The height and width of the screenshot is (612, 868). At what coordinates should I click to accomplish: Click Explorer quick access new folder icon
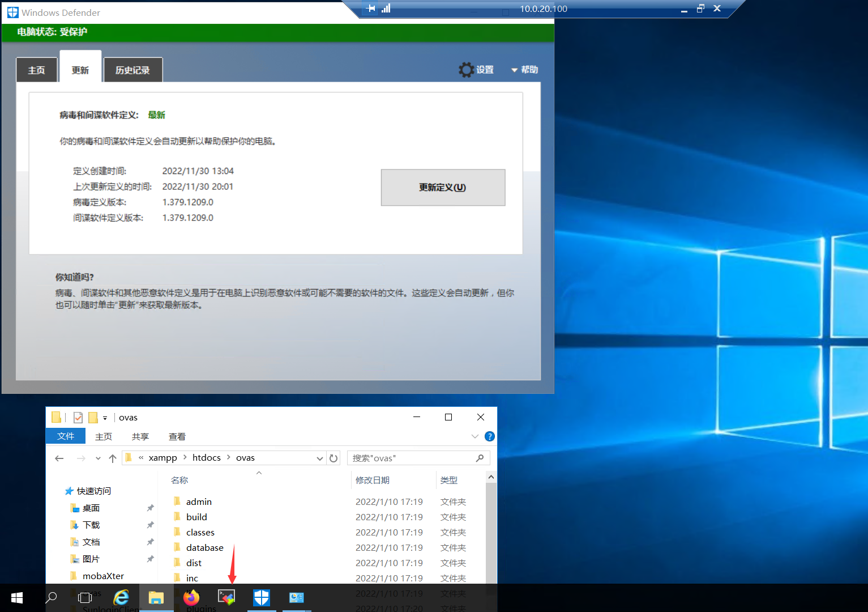click(x=93, y=418)
